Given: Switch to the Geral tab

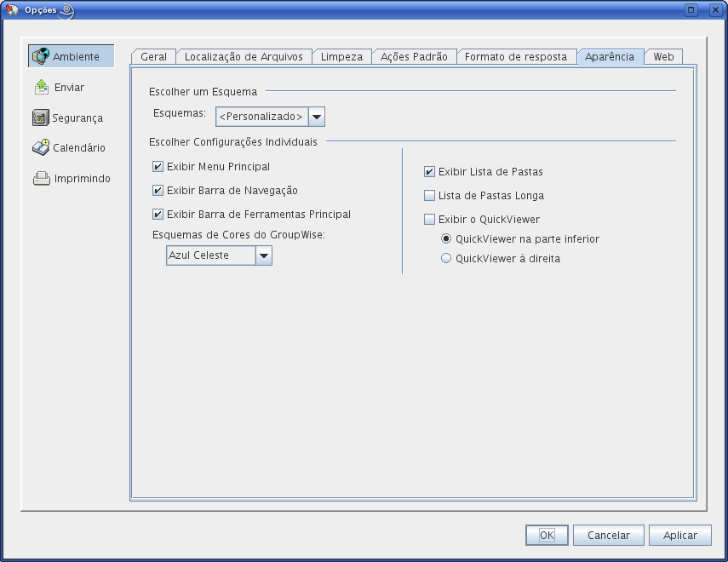Looking at the screenshot, I should point(153,57).
